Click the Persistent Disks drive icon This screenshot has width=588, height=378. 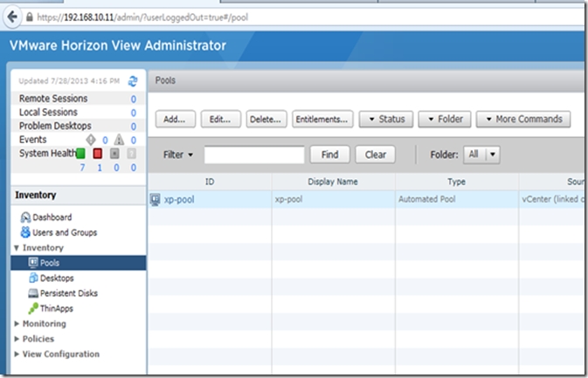(33, 293)
